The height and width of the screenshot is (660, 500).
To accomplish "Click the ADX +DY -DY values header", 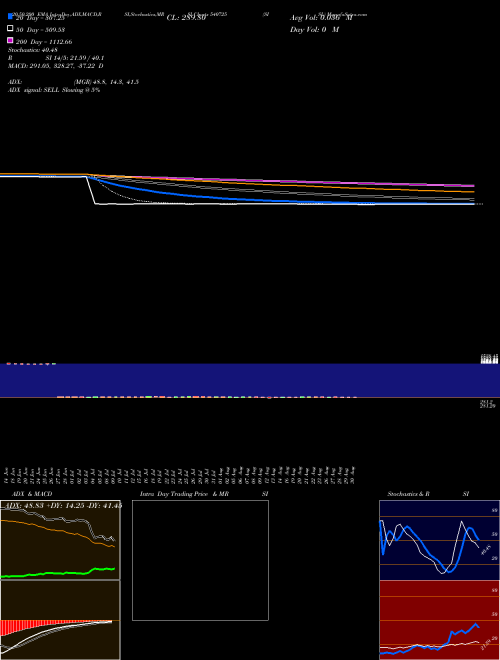I will [x=64, y=505].
